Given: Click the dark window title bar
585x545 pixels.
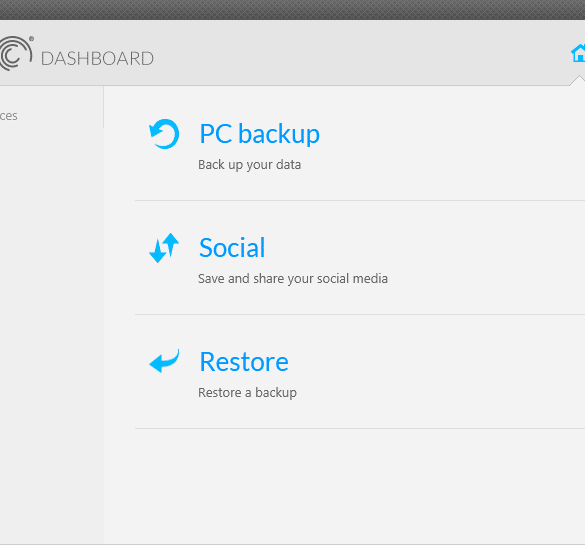Looking at the screenshot, I should (292, 10).
